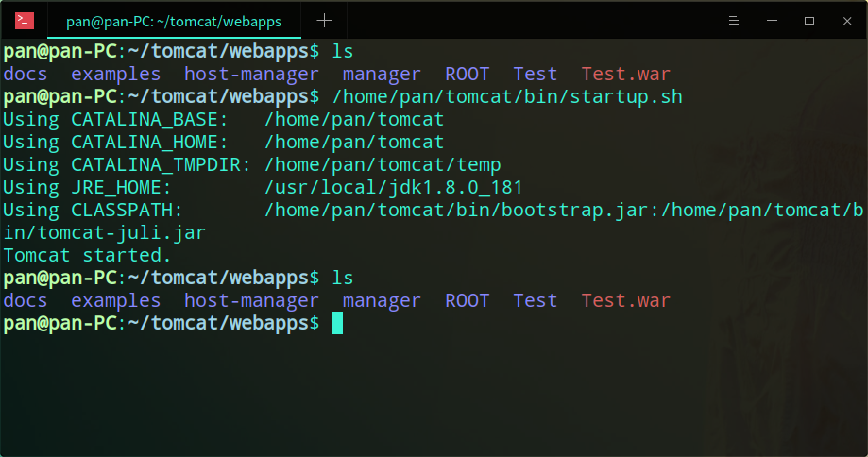
Task: Click 'ROOT' in first ls output
Action: 468,75
